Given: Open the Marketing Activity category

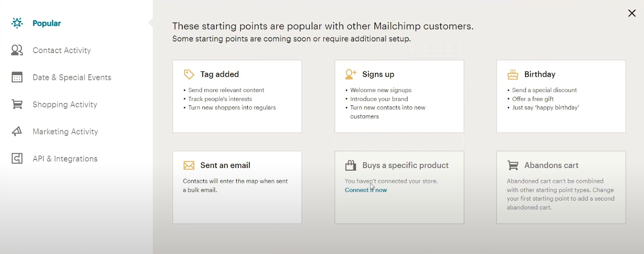Looking at the screenshot, I should point(65,131).
